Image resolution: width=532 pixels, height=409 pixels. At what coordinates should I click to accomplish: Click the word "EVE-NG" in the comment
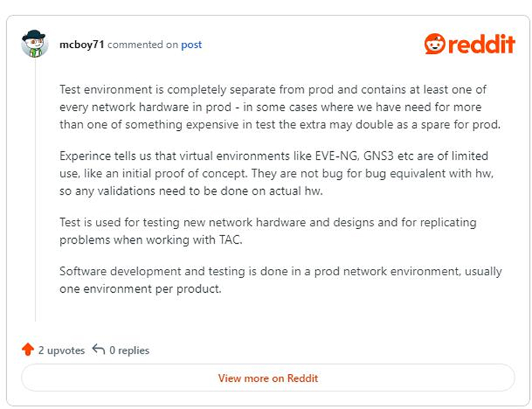pyautogui.click(x=336, y=155)
